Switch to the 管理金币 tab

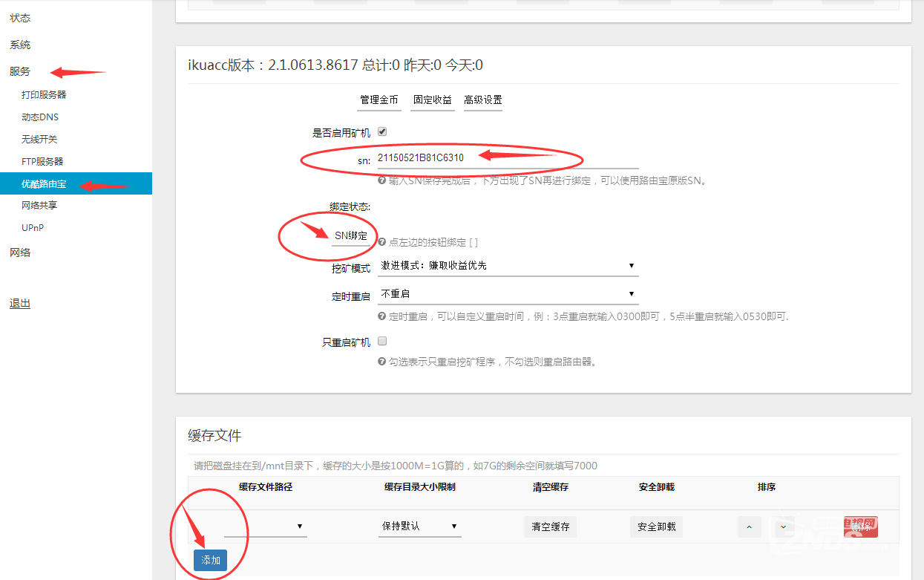click(379, 100)
